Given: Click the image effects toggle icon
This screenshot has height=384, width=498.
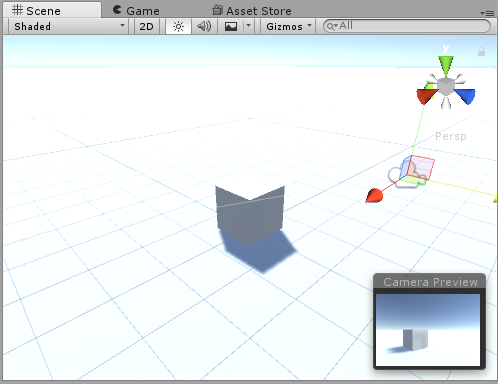Looking at the screenshot, I should pyautogui.click(x=231, y=26).
